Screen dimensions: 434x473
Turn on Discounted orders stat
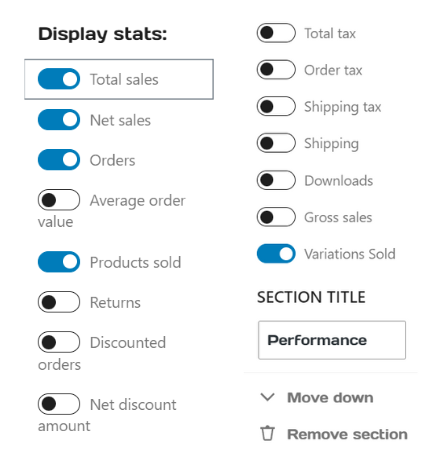(x=59, y=342)
